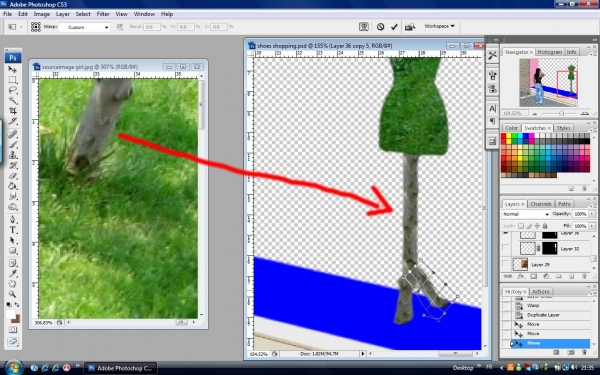Image resolution: width=600 pixels, height=375 pixels.
Task: Toggle Lock image pixels brush icon
Action: 530,226
